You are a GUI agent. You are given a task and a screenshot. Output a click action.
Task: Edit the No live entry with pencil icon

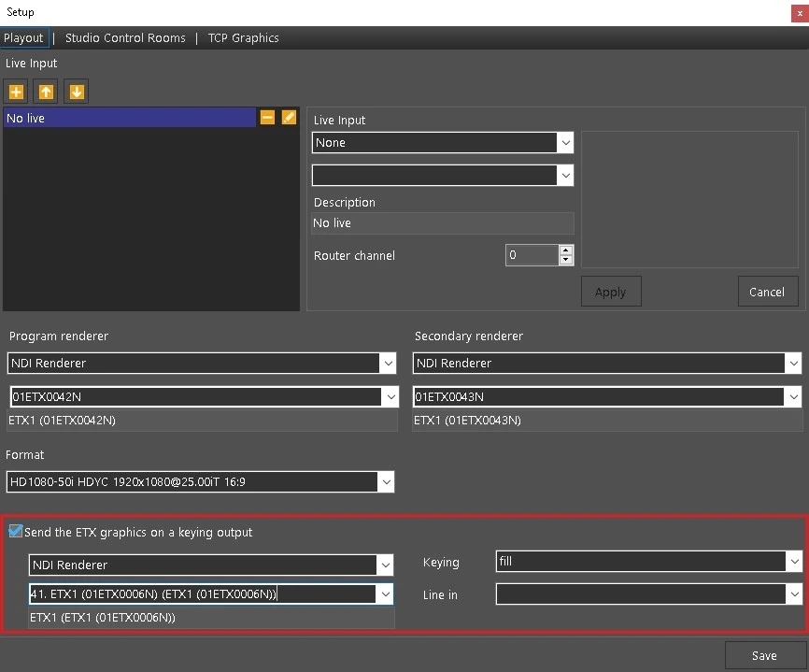(289, 118)
